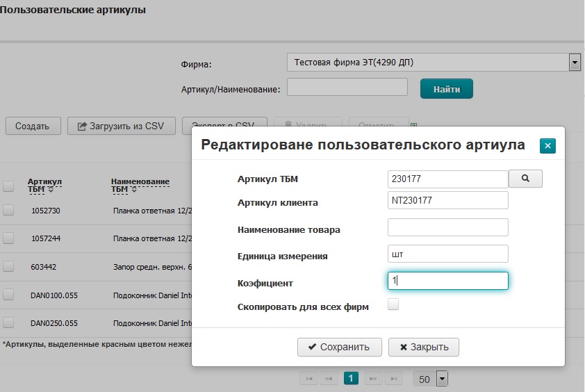Sort by the Артикул ТБМ column header

coord(44,185)
